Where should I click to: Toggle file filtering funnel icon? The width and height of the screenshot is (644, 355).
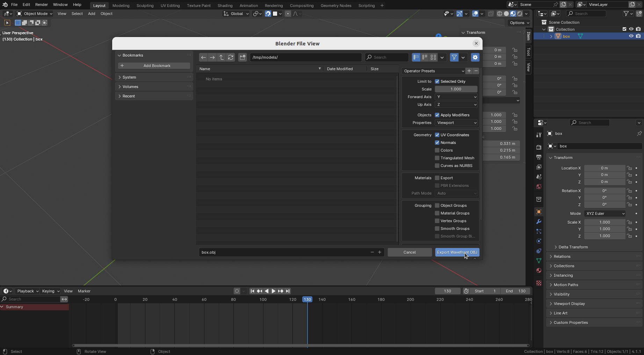[x=454, y=57]
